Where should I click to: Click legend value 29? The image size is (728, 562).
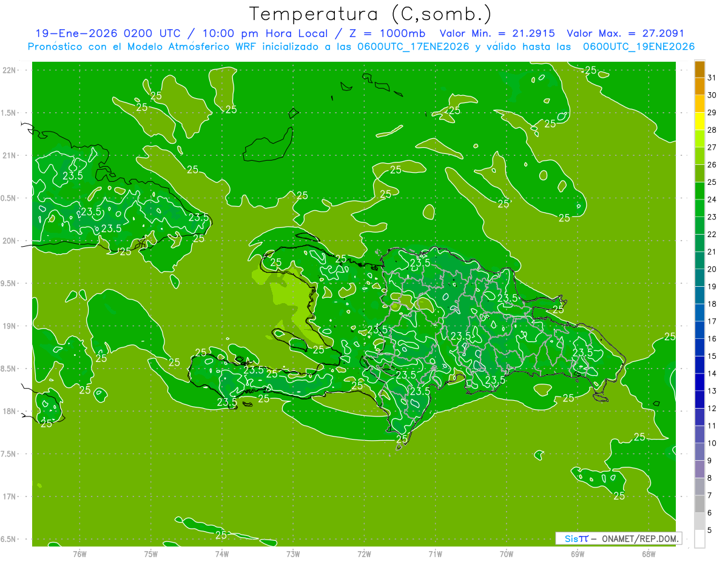pos(712,112)
